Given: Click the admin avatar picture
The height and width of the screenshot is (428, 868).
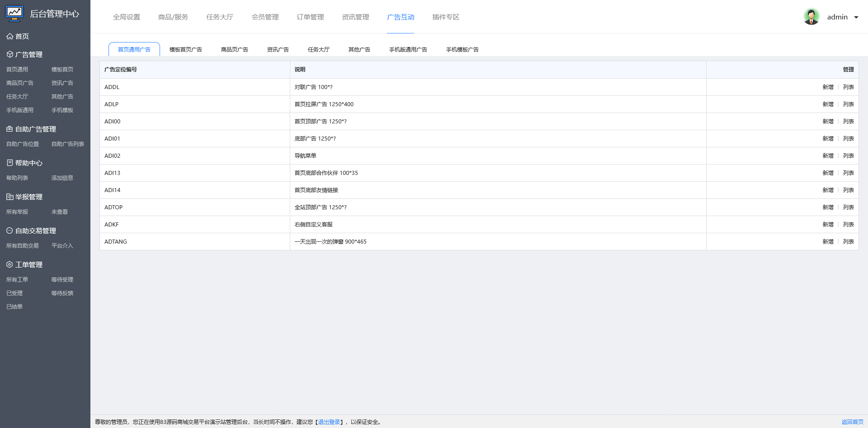Looking at the screenshot, I should 811,17.
